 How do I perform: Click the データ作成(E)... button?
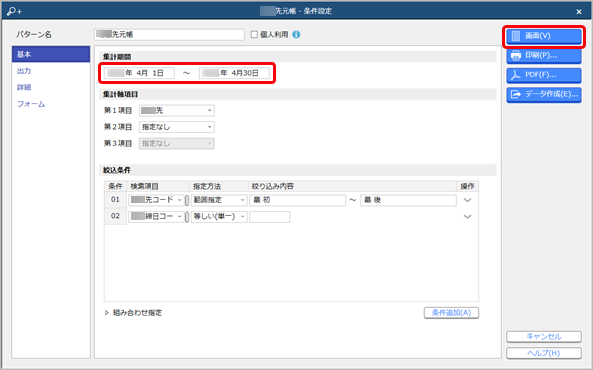(x=543, y=94)
